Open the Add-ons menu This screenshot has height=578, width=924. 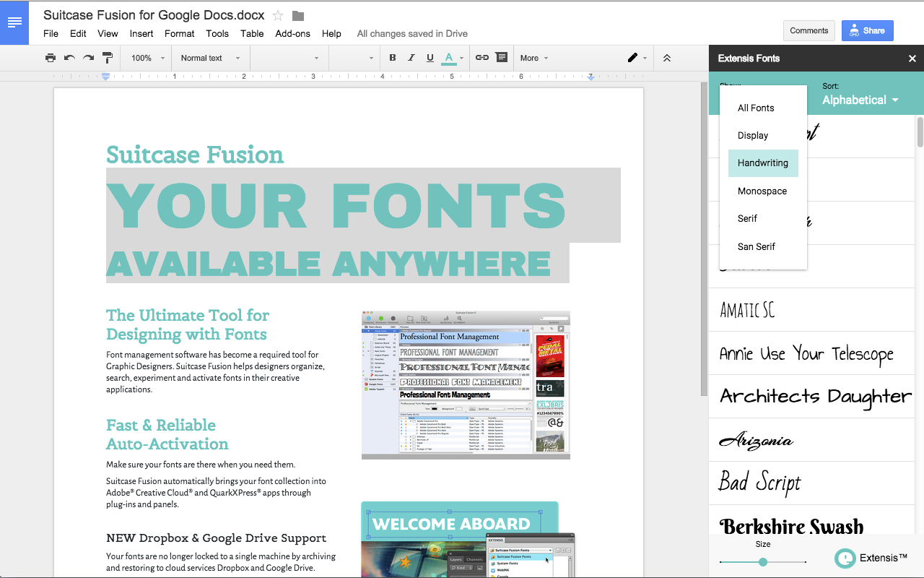click(x=292, y=33)
